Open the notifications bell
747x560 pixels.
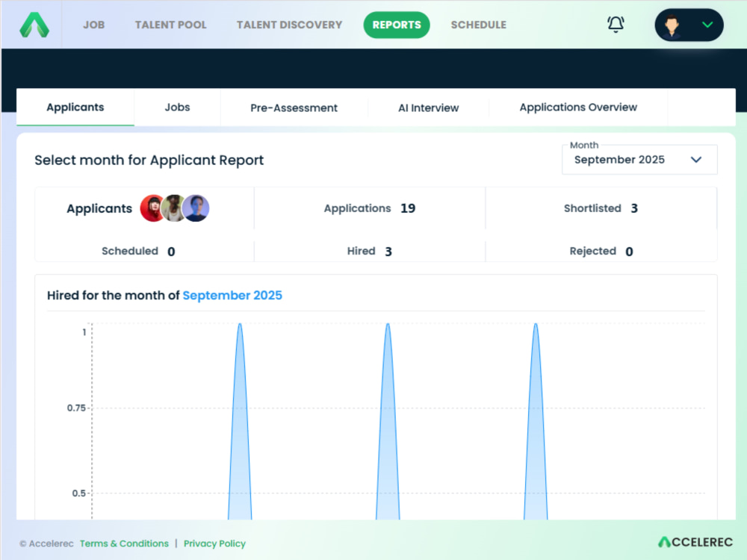pyautogui.click(x=616, y=24)
